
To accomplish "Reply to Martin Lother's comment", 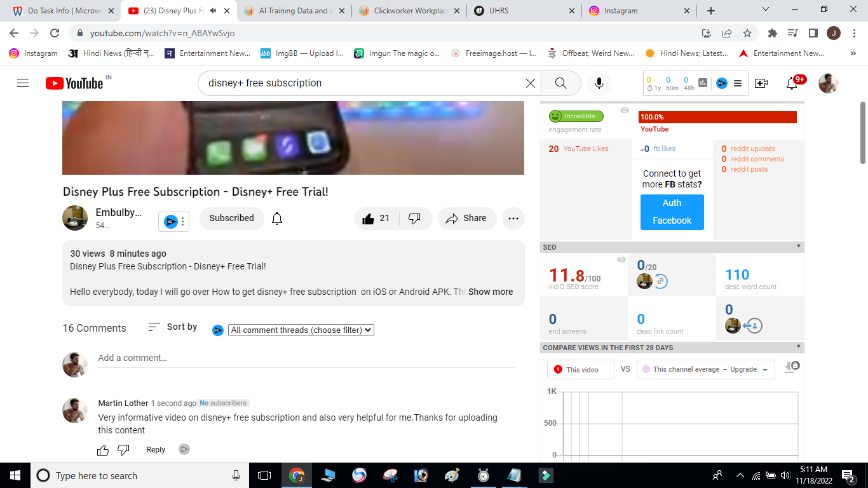I will 156,450.
